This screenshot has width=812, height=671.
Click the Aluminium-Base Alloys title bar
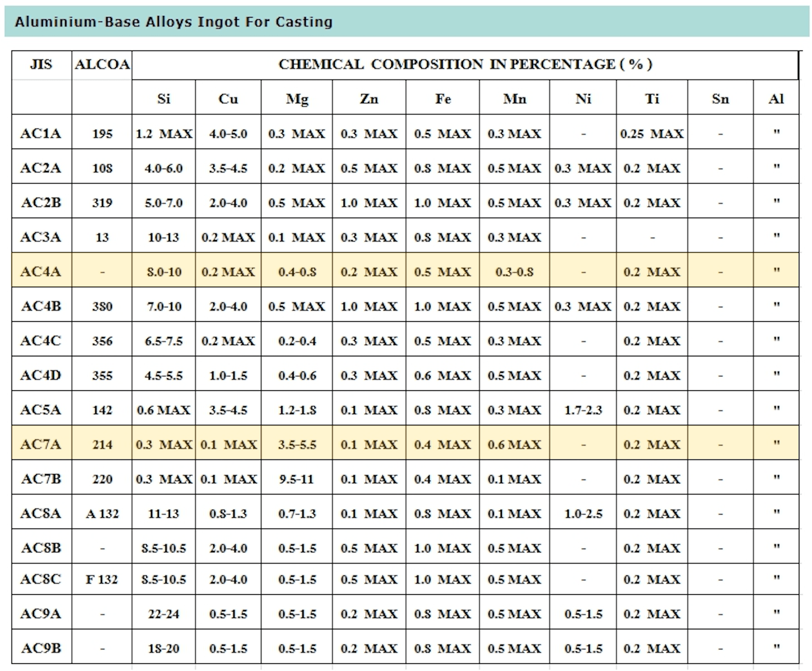(x=174, y=22)
